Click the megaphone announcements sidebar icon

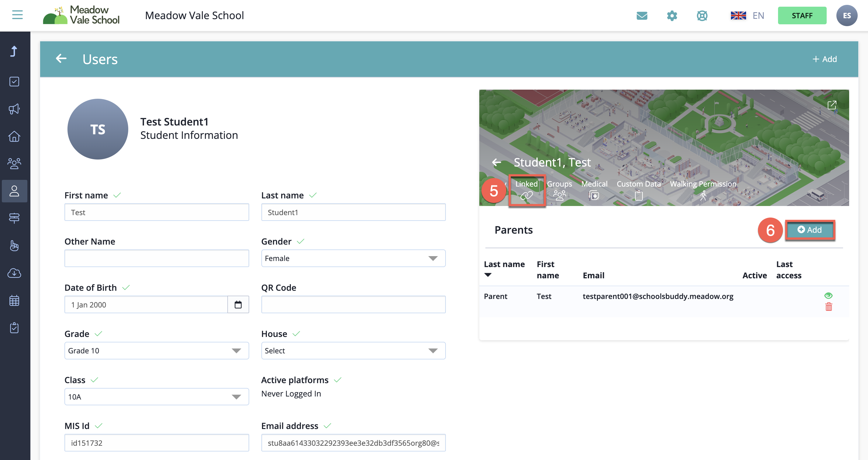(x=14, y=109)
